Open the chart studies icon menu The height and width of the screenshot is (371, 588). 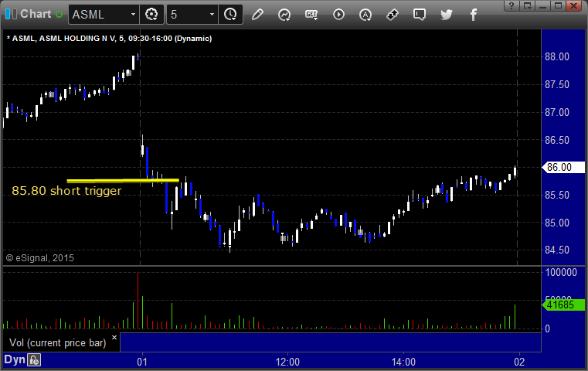(284, 15)
